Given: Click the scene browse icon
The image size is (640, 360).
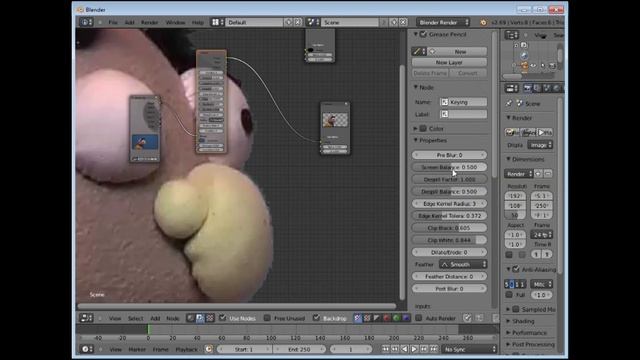Looking at the screenshot, I should pyautogui.click(x=313, y=22).
